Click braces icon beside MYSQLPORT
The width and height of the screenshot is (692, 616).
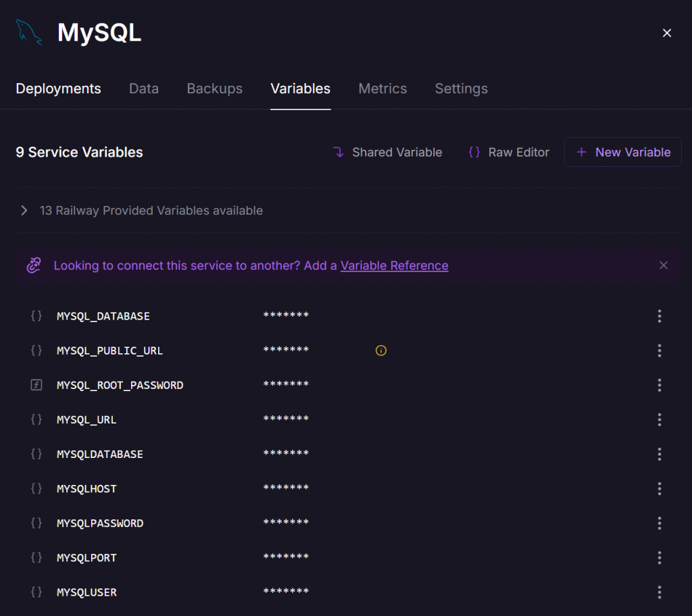pyautogui.click(x=36, y=557)
